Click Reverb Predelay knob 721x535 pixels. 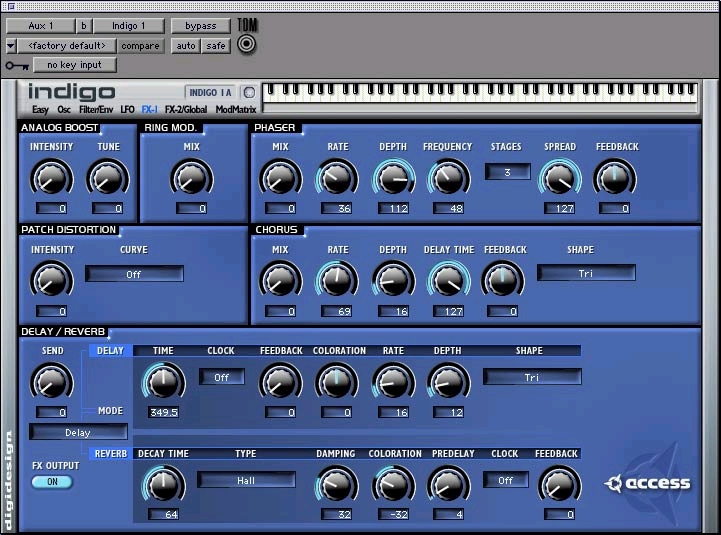pyautogui.click(x=449, y=485)
